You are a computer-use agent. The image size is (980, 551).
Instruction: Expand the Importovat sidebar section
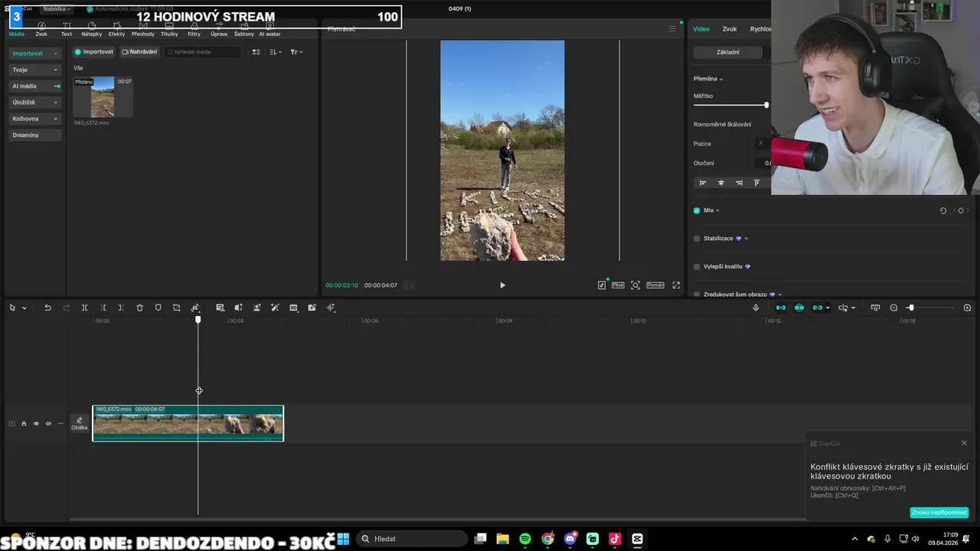(x=35, y=54)
